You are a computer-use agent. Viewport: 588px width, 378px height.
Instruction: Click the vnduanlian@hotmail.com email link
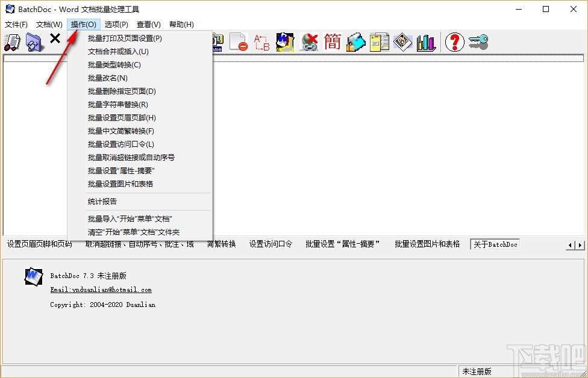pos(101,290)
